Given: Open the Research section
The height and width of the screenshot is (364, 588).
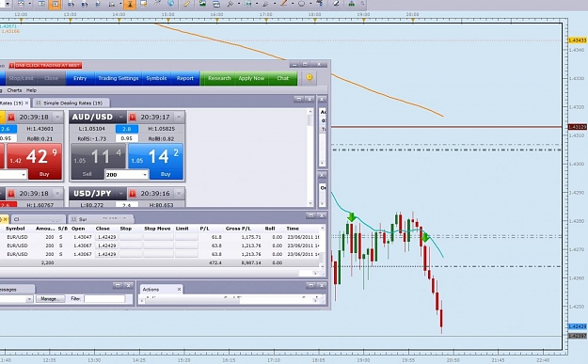Looking at the screenshot, I should pos(219,78).
